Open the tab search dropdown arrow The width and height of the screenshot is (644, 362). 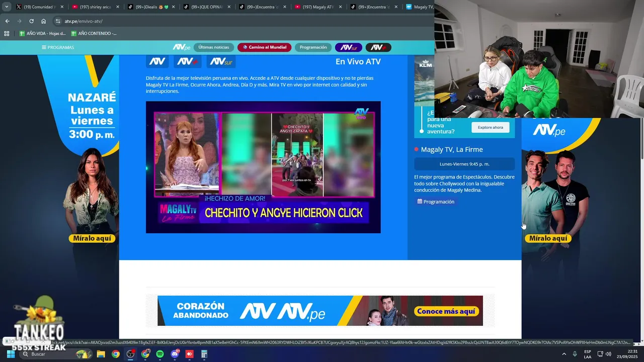(x=7, y=7)
